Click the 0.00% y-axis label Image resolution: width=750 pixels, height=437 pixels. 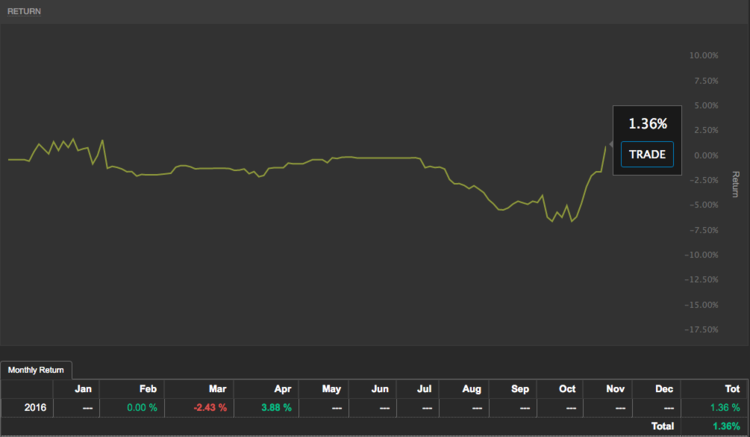[x=706, y=155]
